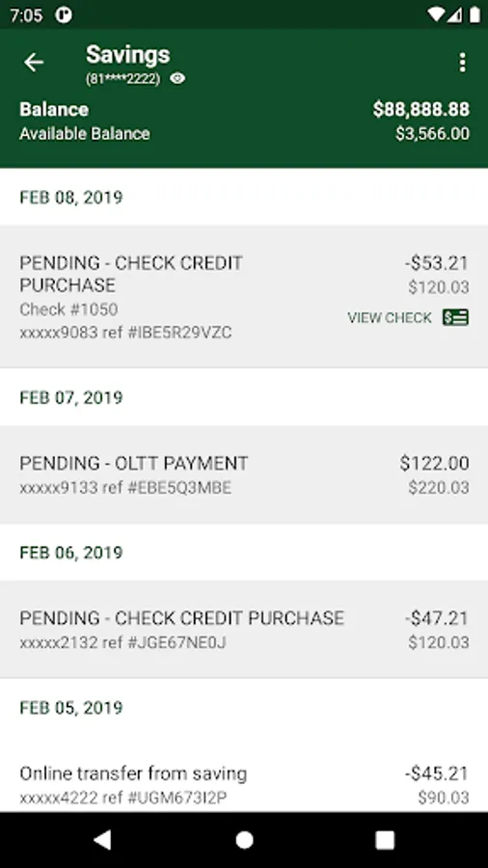Tap the Available Balance label
This screenshot has width=488, height=868.
coord(85,133)
